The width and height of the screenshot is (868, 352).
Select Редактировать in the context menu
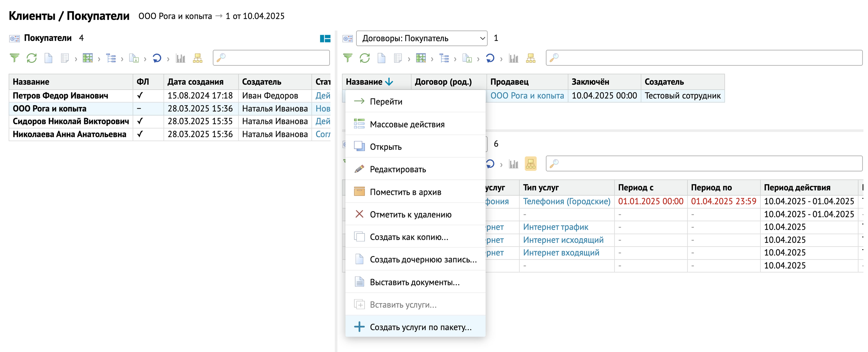pos(415,169)
